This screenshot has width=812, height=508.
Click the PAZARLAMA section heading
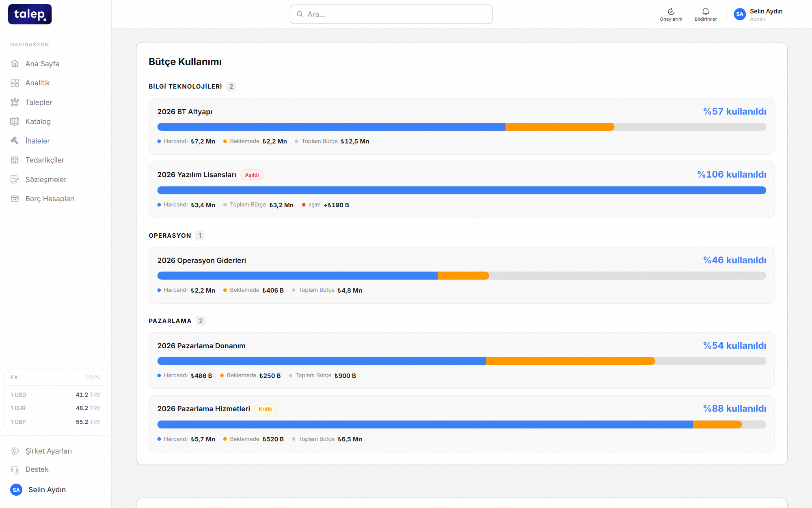point(170,321)
